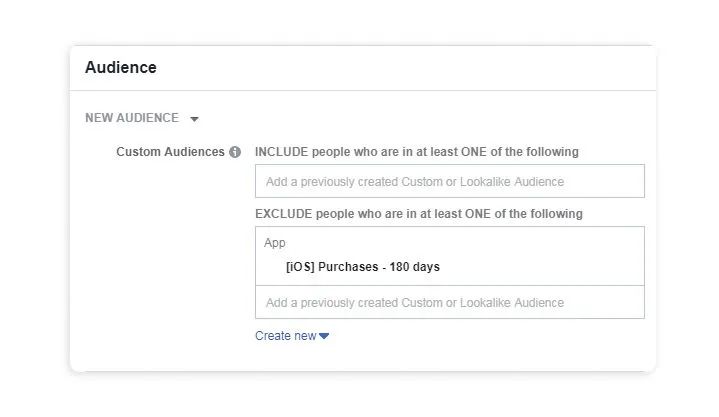Click the caret arrow beside NEW AUDIENCE
This screenshot has width=719, height=417.
[x=194, y=119]
